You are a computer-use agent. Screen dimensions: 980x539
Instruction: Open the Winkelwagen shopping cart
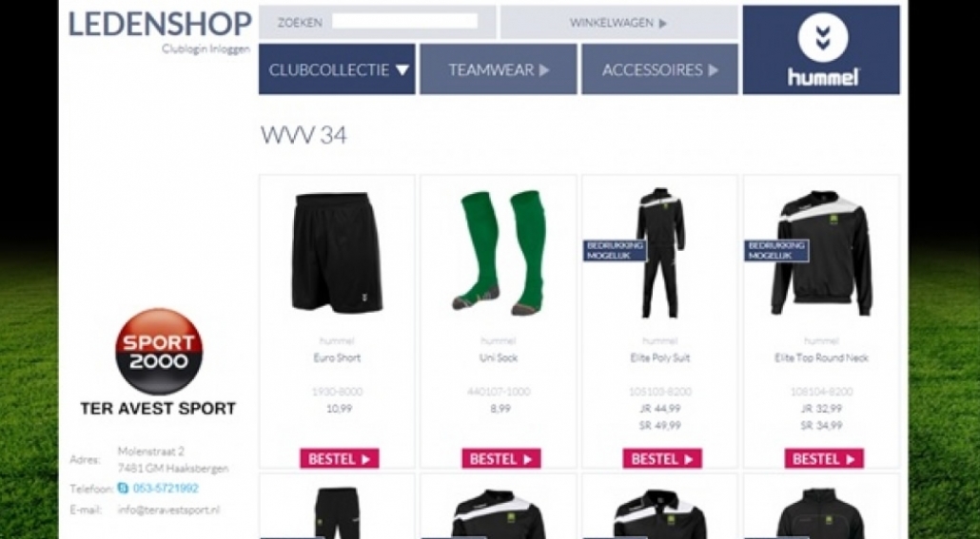tap(618, 23)
